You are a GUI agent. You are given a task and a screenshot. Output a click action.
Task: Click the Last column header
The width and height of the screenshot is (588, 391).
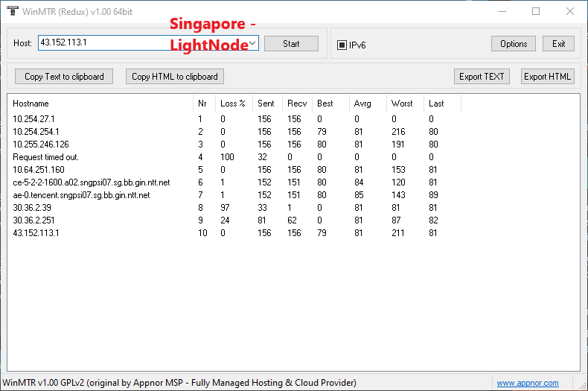[442, 104]
